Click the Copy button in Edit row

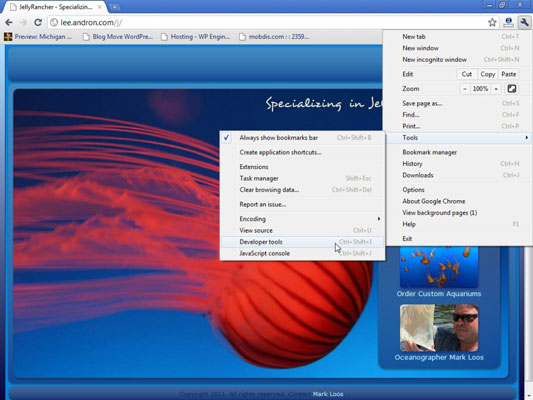coord(487,74)
